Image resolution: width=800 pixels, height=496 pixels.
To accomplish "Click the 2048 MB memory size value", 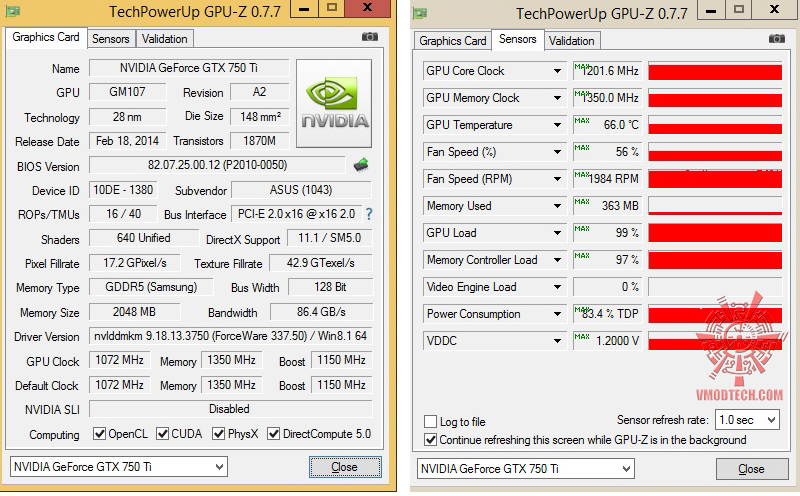I will [134, 312].
